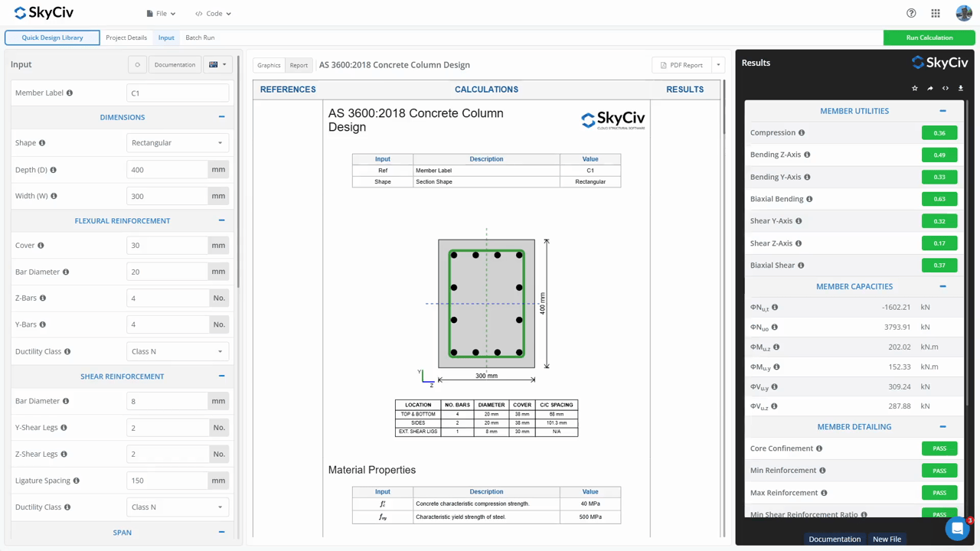
Task: Click info icon next to Ligature Spacing
Action: coord(77,481)
